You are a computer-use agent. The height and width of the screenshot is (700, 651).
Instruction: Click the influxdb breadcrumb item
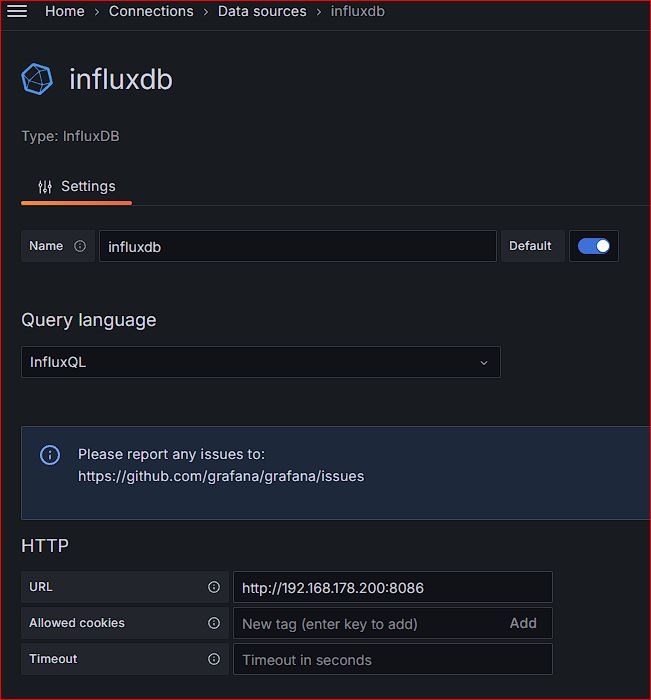(x=358, y=11)
